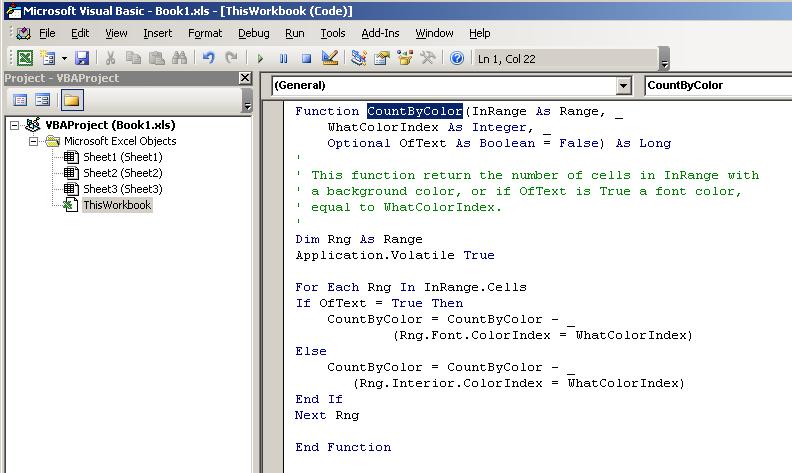The image size is (792, 473).
Task: Click the Reset stop icon
Action: [306, 59]
